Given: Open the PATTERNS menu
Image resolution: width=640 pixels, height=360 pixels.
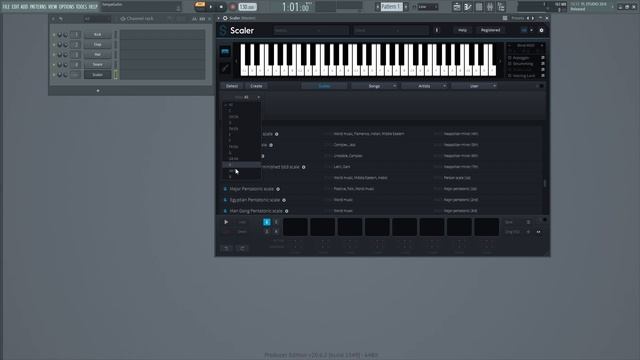Looking at the screenshot, I should click(x=38, y=7).
